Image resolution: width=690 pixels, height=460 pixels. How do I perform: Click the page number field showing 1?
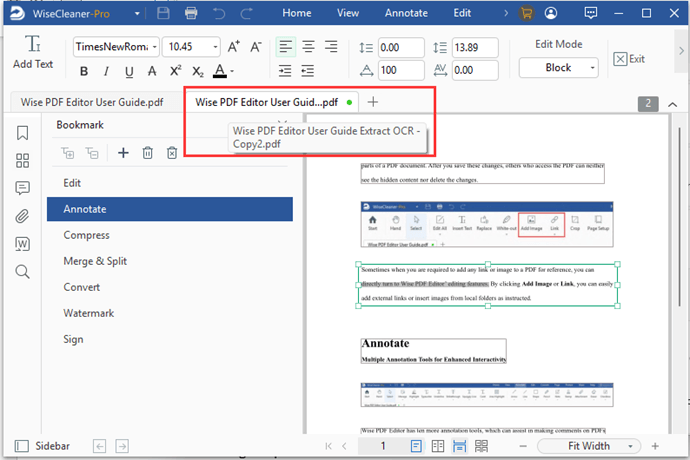pyautogui.click(x=382, y=446)
